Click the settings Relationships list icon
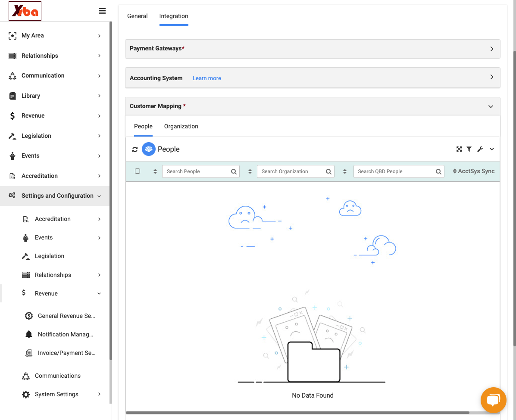 pos(26,275)
